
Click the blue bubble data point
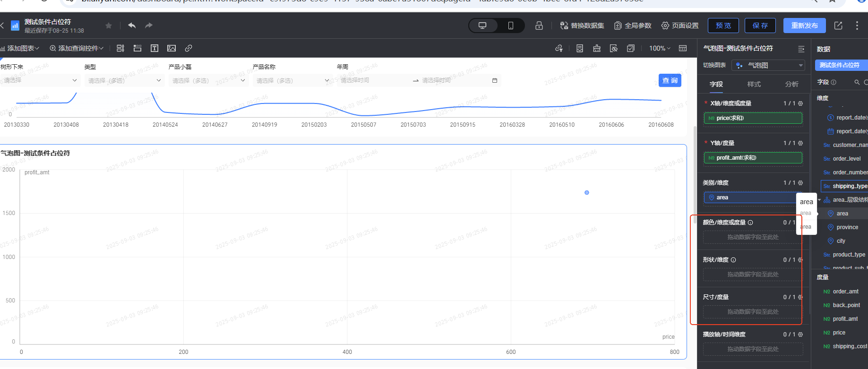587,193
